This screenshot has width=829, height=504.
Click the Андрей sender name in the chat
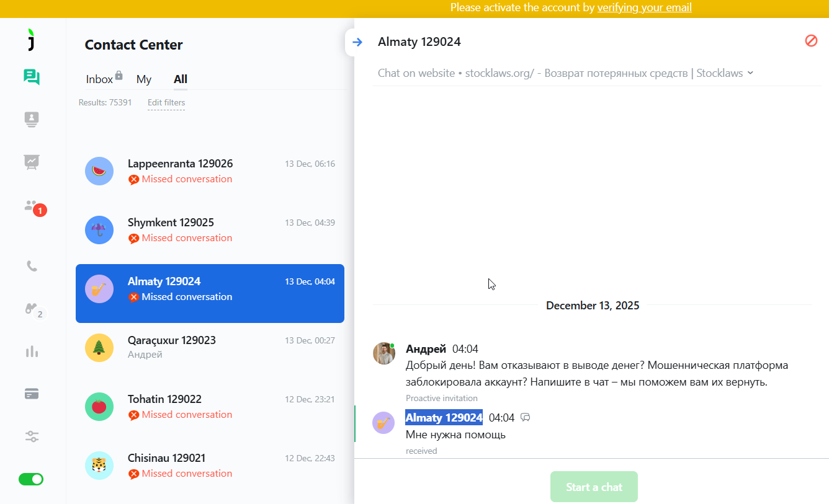[426, 349]
